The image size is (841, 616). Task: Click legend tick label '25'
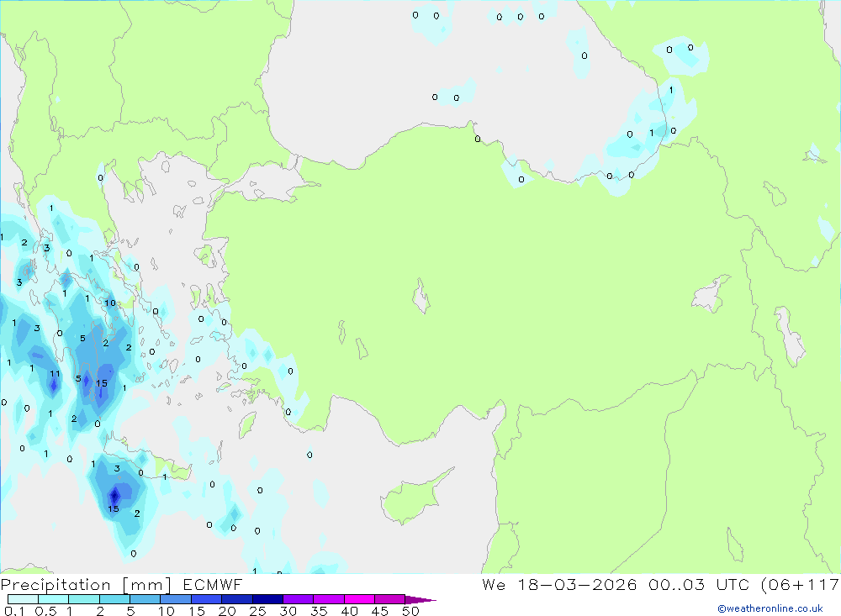click(x=258, y=611)
